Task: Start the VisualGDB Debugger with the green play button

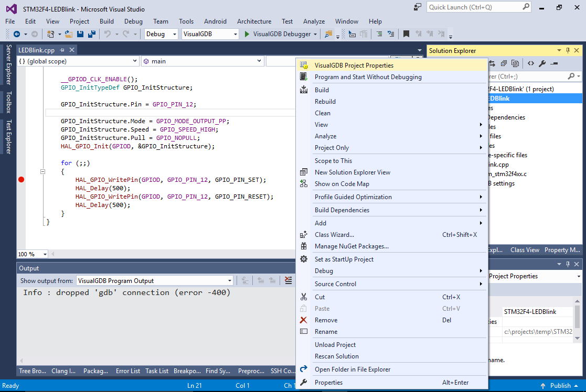Action: [247, 34]
